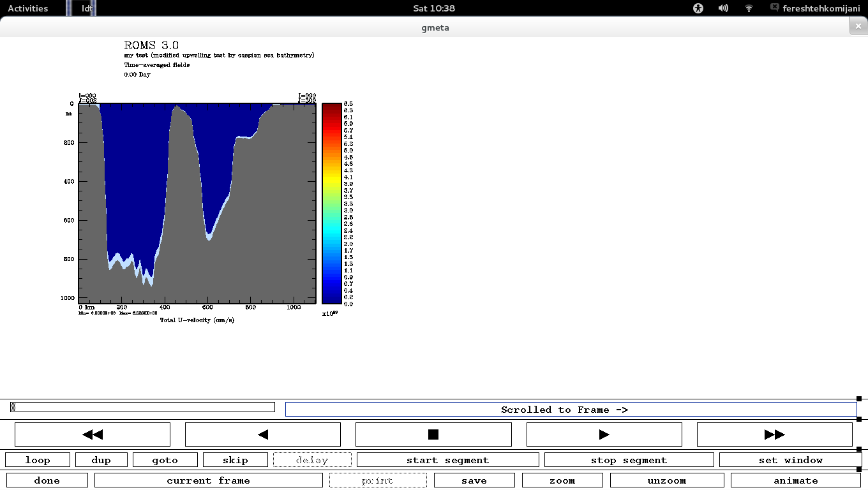The width and height of the screenshot is (868, 490).
Task: Click the dup button
Action: [x=101, y=460]
